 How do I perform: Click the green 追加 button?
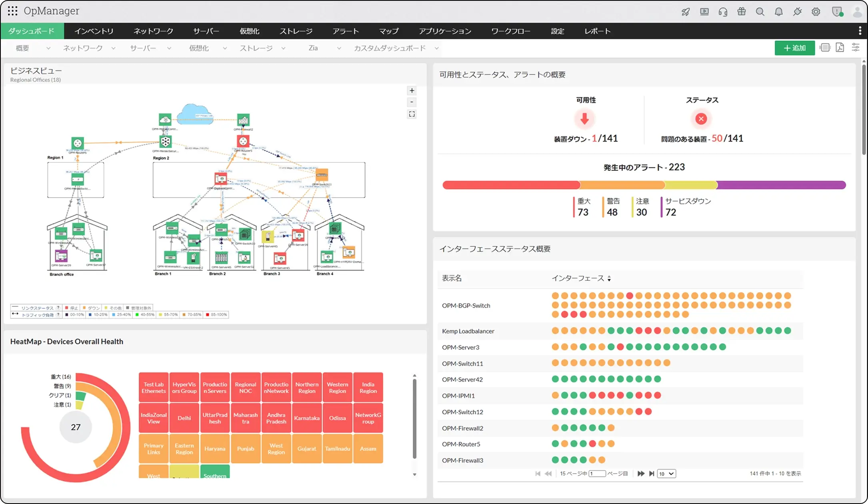point(794,48)
